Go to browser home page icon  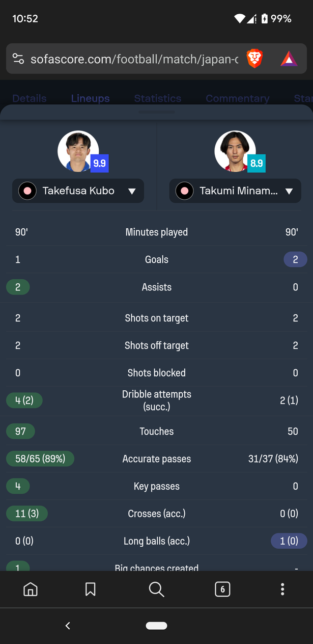pos(31,589)
